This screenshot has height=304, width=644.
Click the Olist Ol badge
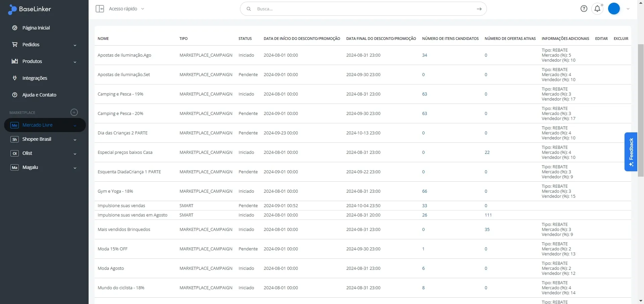pos(14,154)
